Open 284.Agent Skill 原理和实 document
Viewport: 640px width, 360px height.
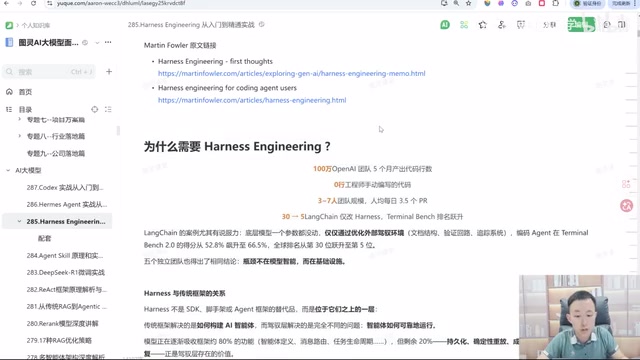pos(65,256)
